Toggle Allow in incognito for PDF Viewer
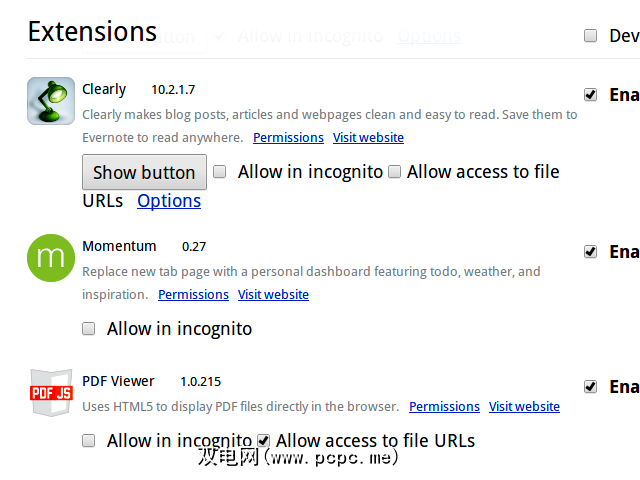The width and height of the screenshot is (640, 480). coord(89,440)
